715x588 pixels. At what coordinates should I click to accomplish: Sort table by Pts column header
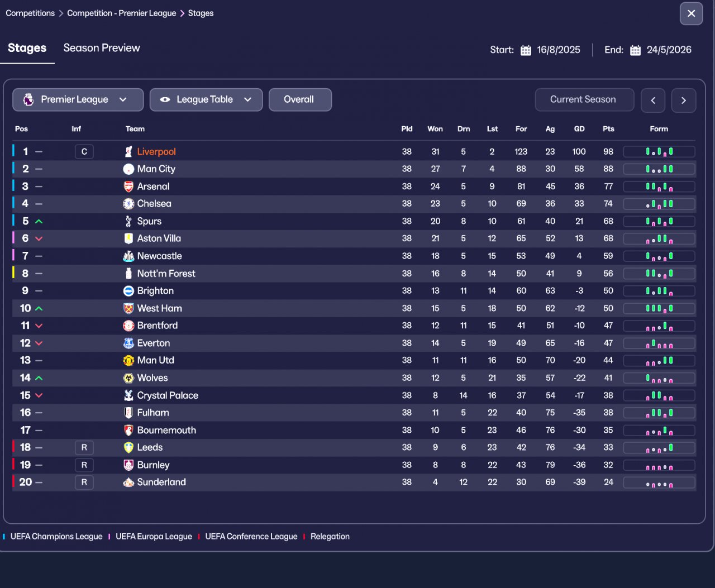[x=608, y=129]
